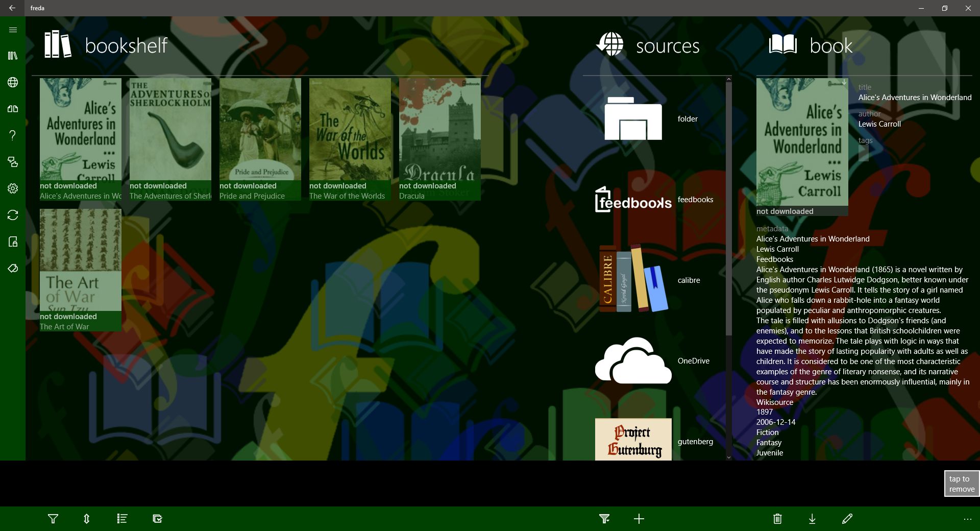Open the current book reading icon in the sidebar
This screenshot has height=531, width=980.
tap(13, 109)
